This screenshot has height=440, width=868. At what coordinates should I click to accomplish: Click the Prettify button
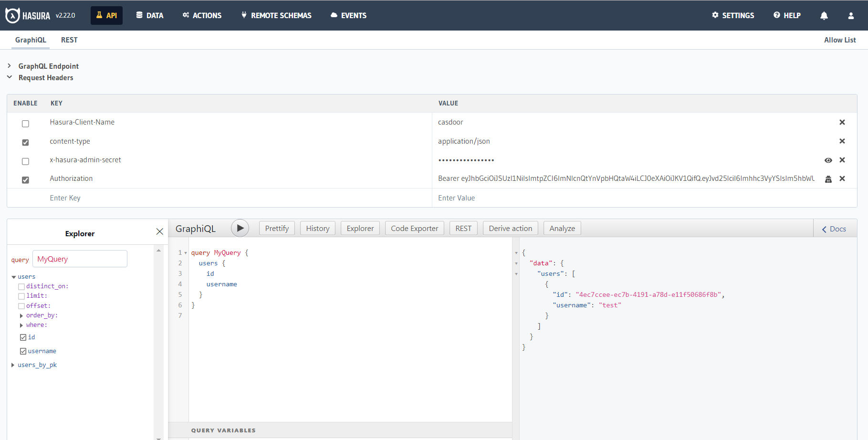pos(277,228)
